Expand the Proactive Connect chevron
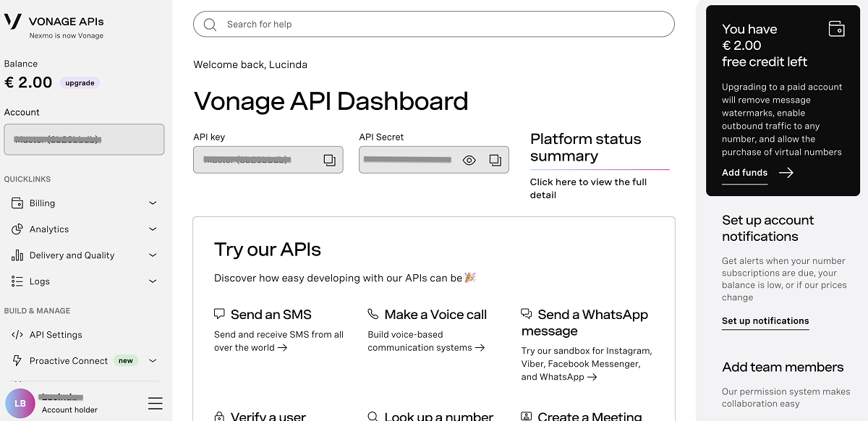 coord(153,361)
